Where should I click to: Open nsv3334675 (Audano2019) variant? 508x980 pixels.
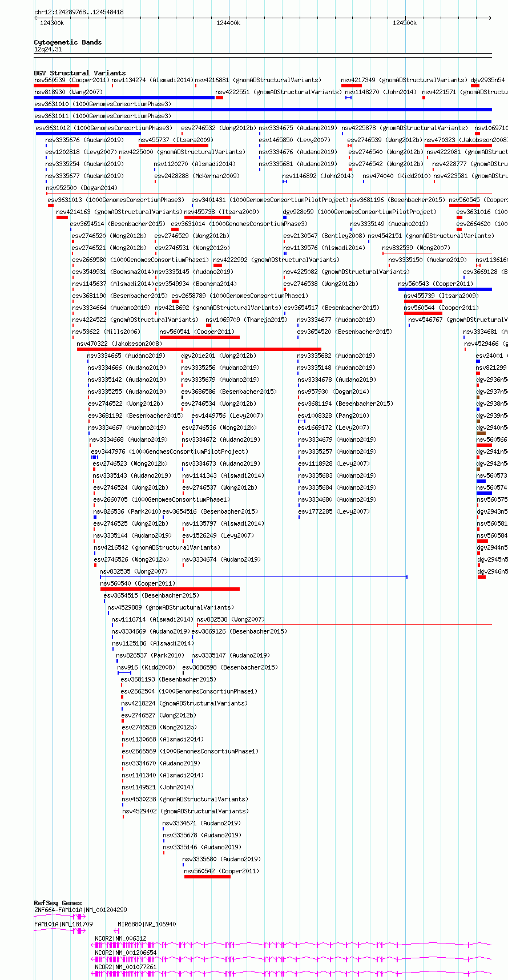(x=298, y=128)
